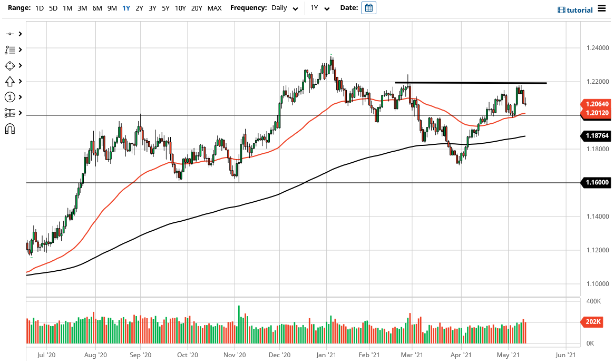Select the circled number annotation tool
Viewport: 614px width, 364px height.
pyautogui.click(x=11, y=97)
